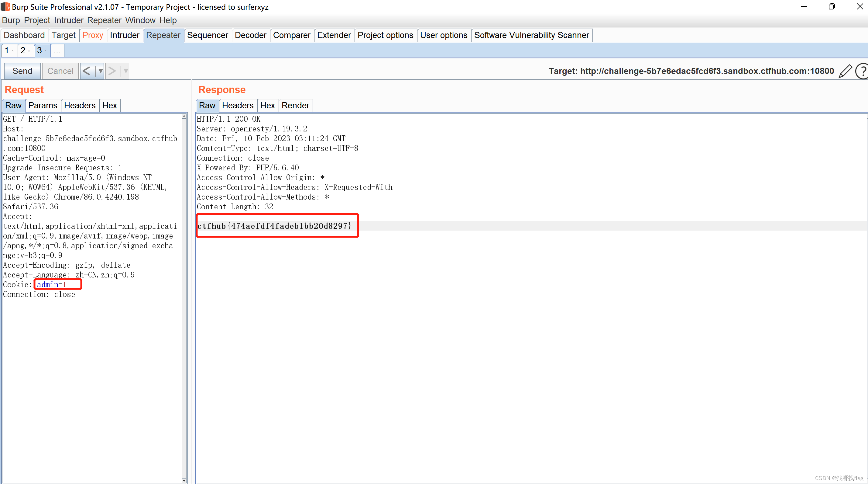This screenshot has height=484, width=868.
Task: Click the edit target pencil icon
Action: pyautogui.click(x=845, y=71)
